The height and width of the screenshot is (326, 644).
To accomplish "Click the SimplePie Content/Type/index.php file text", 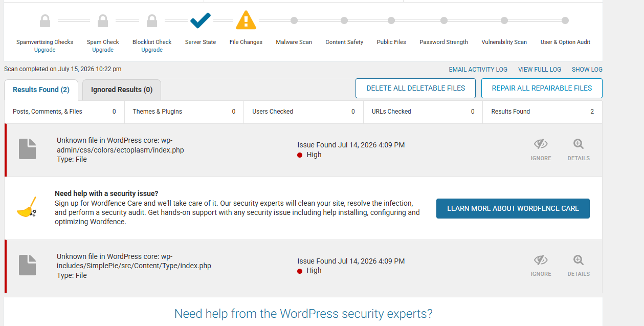I will [134, 261].
